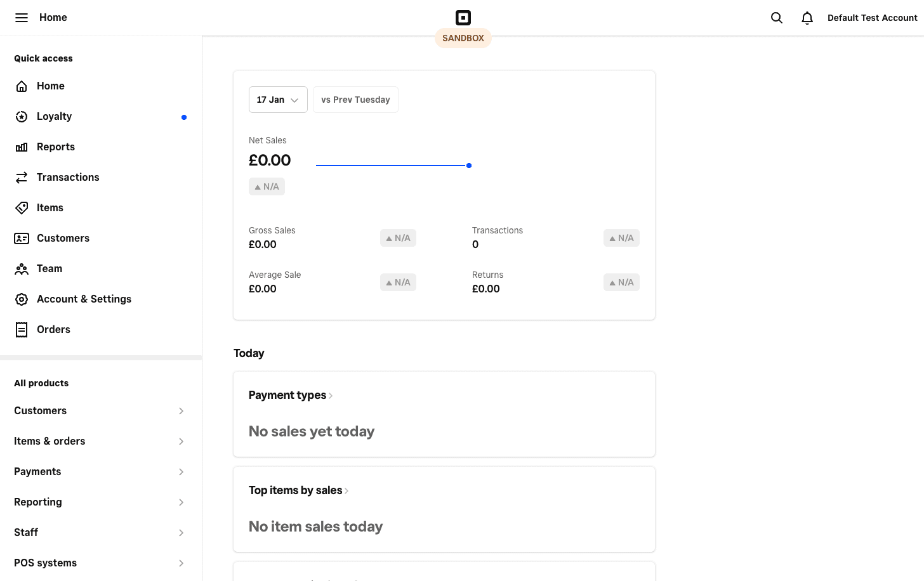This screenshot has height=581, width=924.
Task: Open Transactions via its arrows icon
Action: (x=21, y=177)
